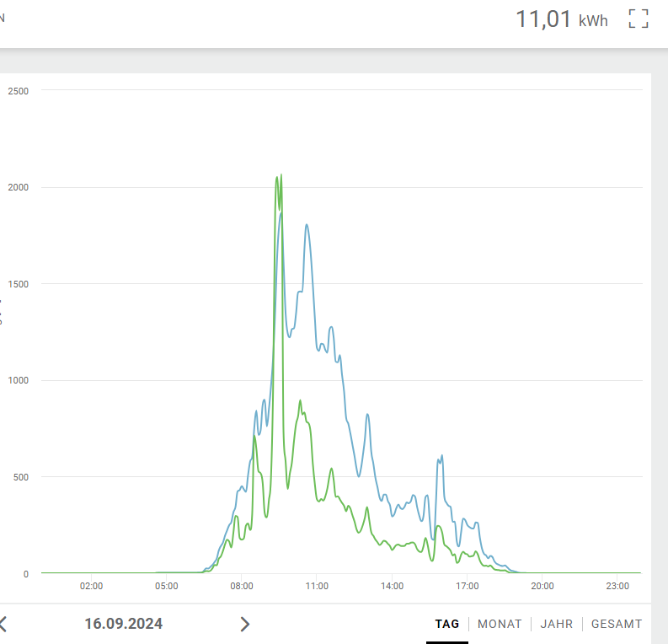Expand the chart to fullscreen
The height and width of the screenshot is (644, 668).
[639, 19]
